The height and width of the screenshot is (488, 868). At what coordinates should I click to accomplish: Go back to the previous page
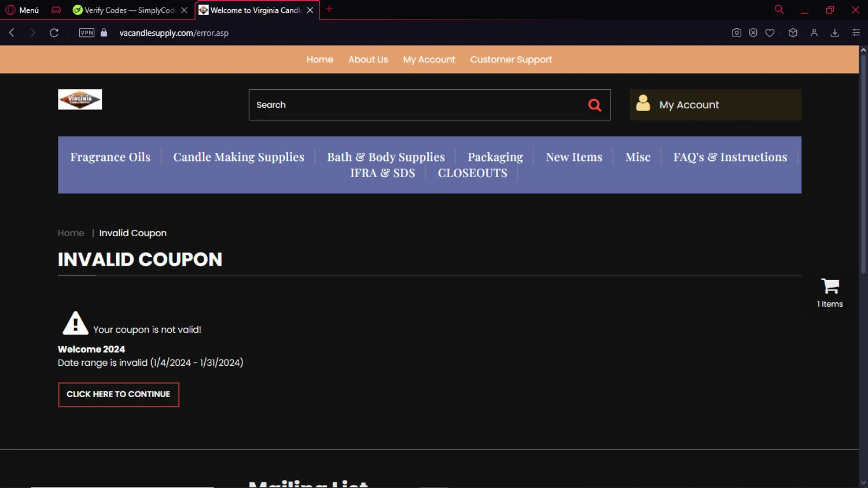tap(12, 33)
